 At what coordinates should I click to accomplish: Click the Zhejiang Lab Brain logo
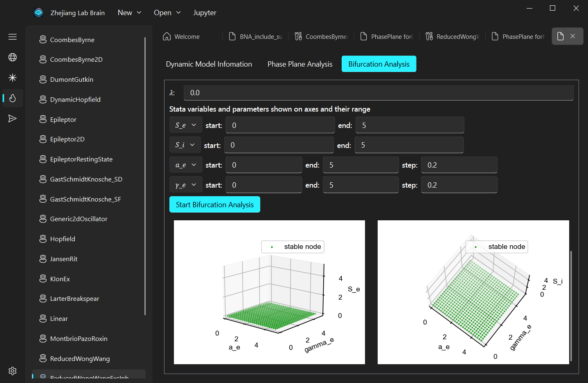(x=38, y=13)
